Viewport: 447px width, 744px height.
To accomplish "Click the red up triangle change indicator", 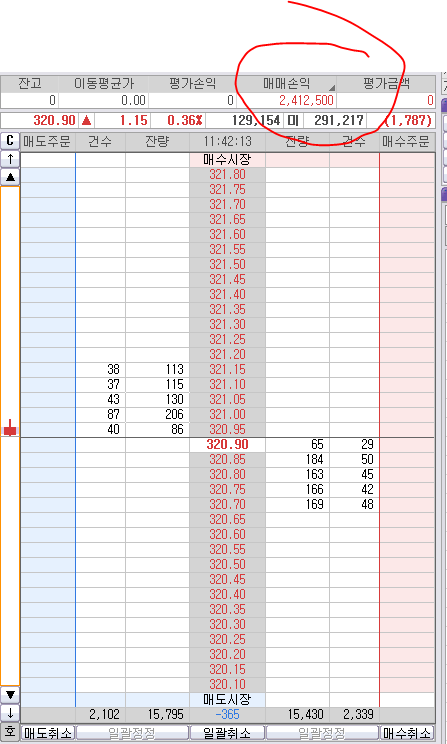I will (86, 120).
